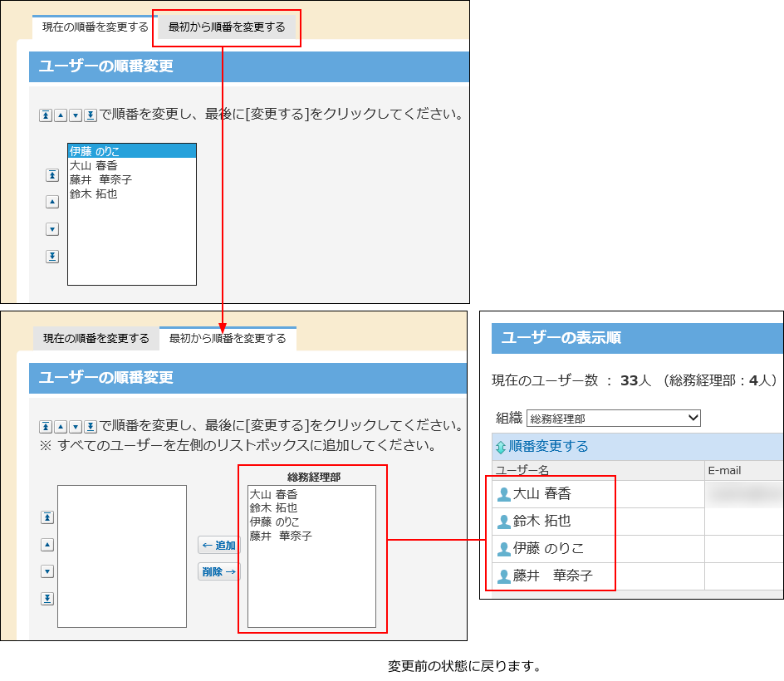The height and width of the screenshot is (681, 784).
Task: Click move-down arrow beside bottom panel empty listbox
Action: (x=47, y=571)
